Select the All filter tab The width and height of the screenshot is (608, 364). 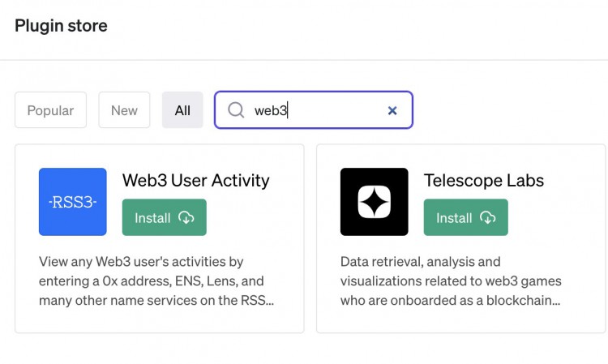(182, 110)
